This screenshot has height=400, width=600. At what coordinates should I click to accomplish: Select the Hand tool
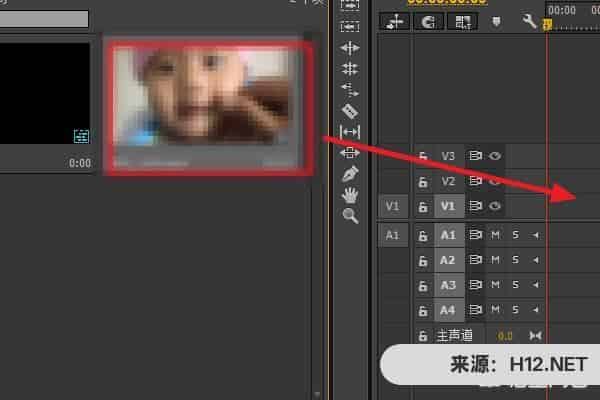click(x=350, y=195)
